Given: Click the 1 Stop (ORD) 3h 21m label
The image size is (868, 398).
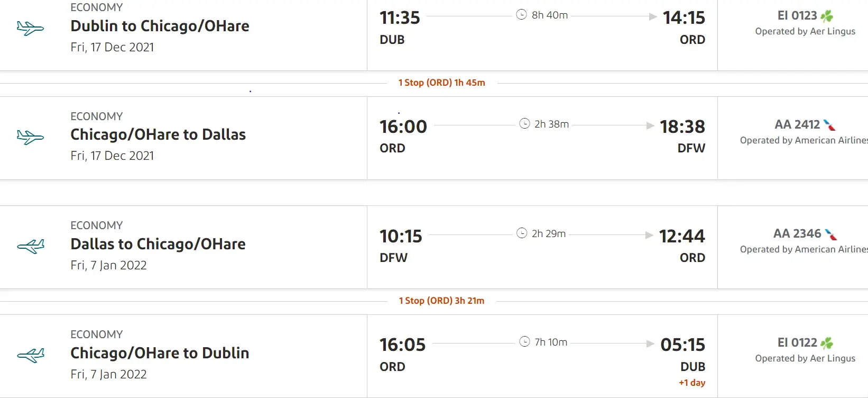Looking at the screenshot, I should (441, 301).
